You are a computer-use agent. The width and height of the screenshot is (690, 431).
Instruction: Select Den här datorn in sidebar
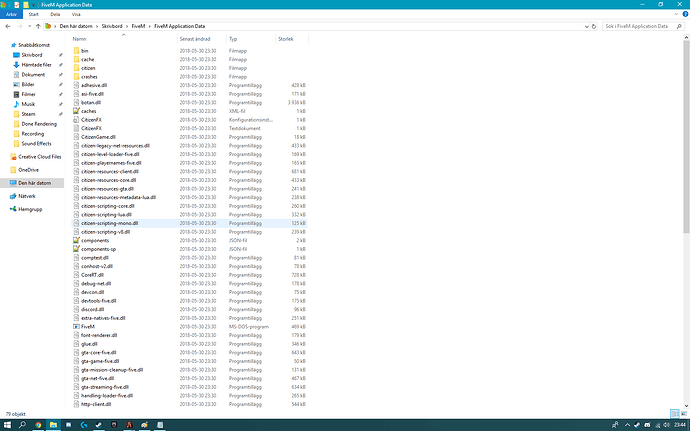(x=32, y=183)
